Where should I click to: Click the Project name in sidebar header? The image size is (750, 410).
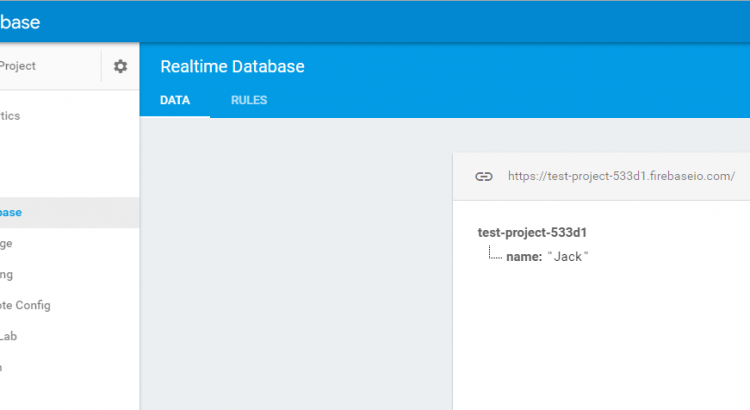pyautogui.click(x=18, y=66)
